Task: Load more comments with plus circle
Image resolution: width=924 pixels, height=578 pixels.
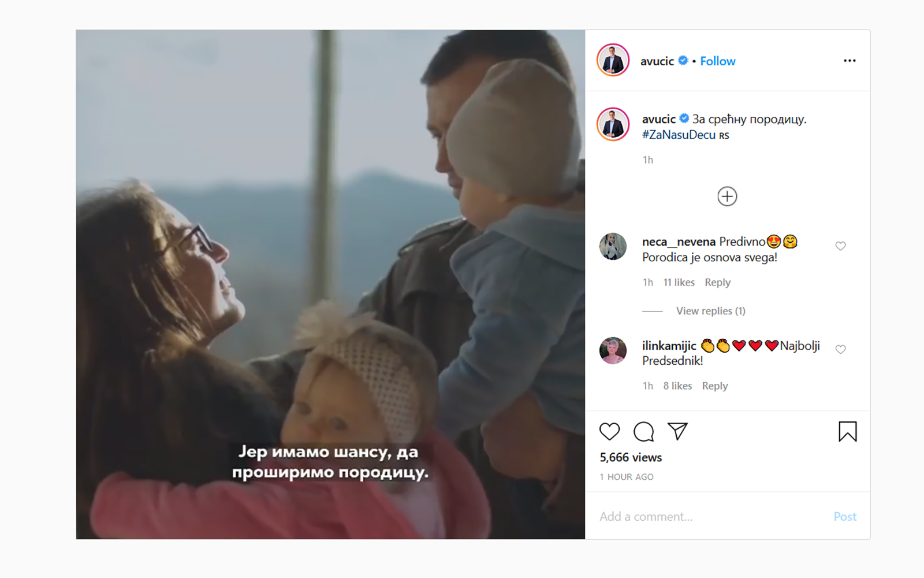Action: [727, 197]
